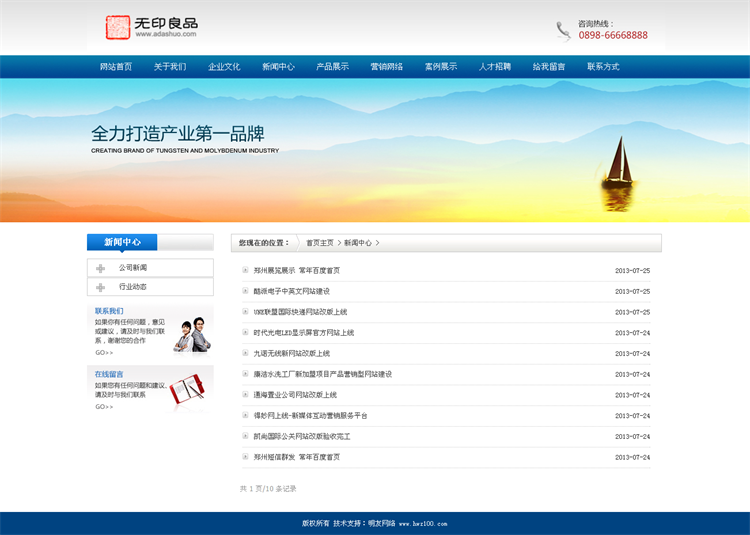Click banner headline 全力打造产业第一品牌
The width and height of the screenshot is (750, 535).
coord(177,133)
